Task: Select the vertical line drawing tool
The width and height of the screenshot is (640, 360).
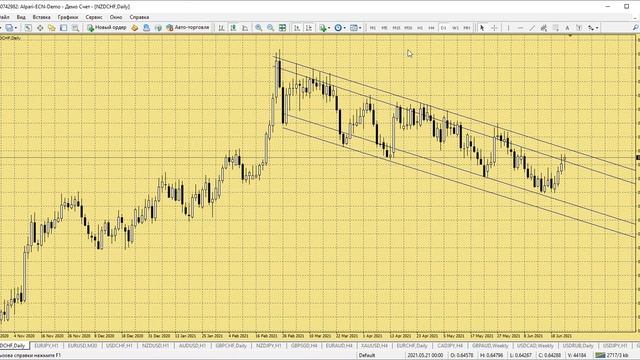Action: pyautogui.click(x=508, y=28)
